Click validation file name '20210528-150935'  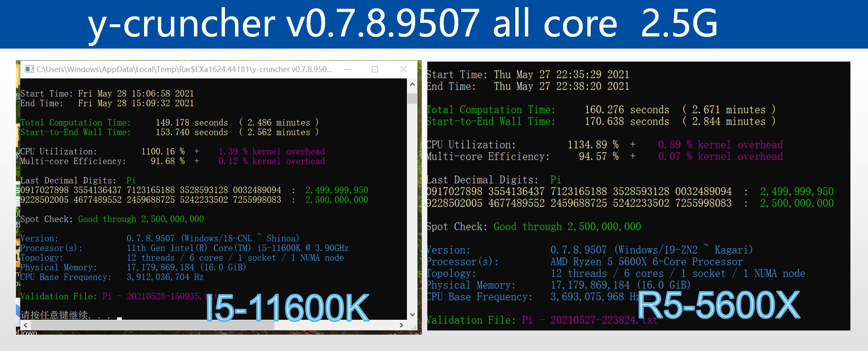pos(163,296)
